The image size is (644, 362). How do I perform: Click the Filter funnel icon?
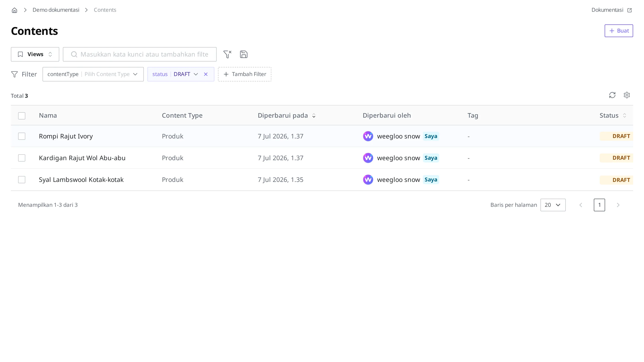pos(14,74)
